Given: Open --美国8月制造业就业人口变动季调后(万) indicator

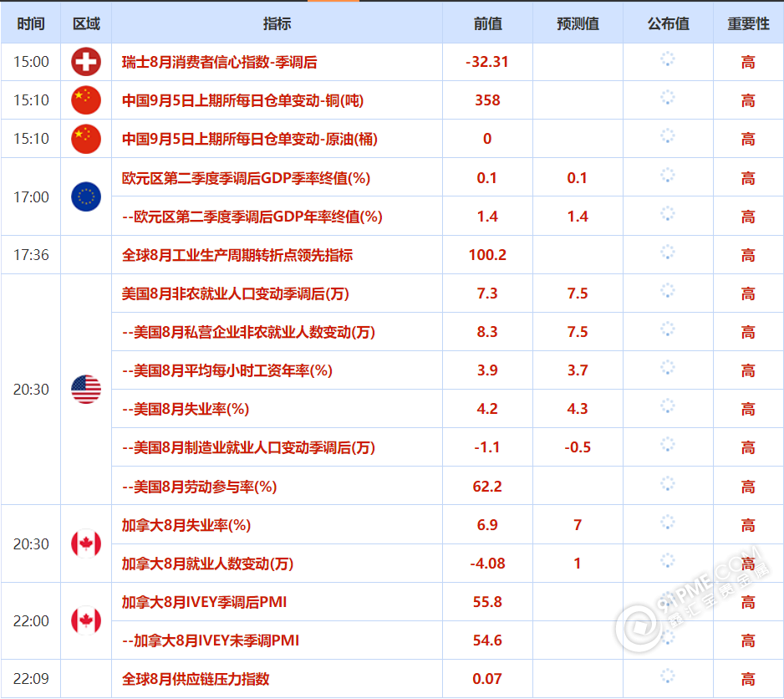Looking at the screenshot, I should tap(249, 448).
